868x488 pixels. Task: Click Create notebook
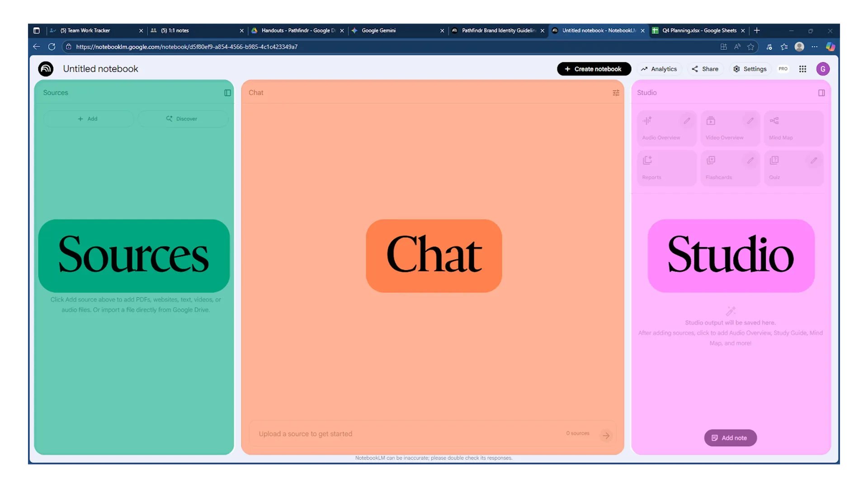tap(594, 69)
